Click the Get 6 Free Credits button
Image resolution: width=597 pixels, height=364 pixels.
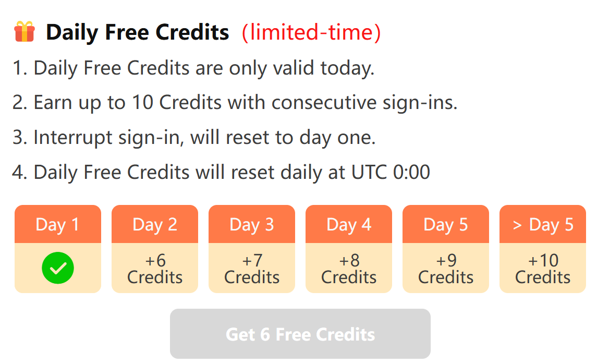pyautogui.click(x=300, y=334)
